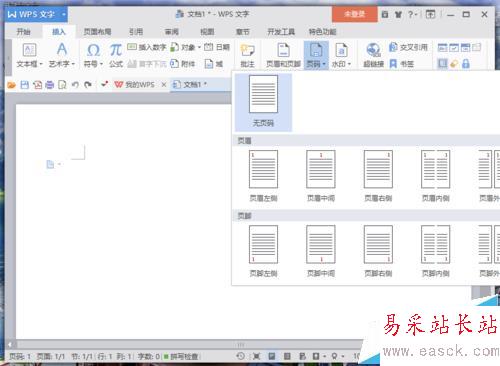Switch to the 页面布局 ribbon tab
This screenshot has width=500, height=366.
coord(97,32)
